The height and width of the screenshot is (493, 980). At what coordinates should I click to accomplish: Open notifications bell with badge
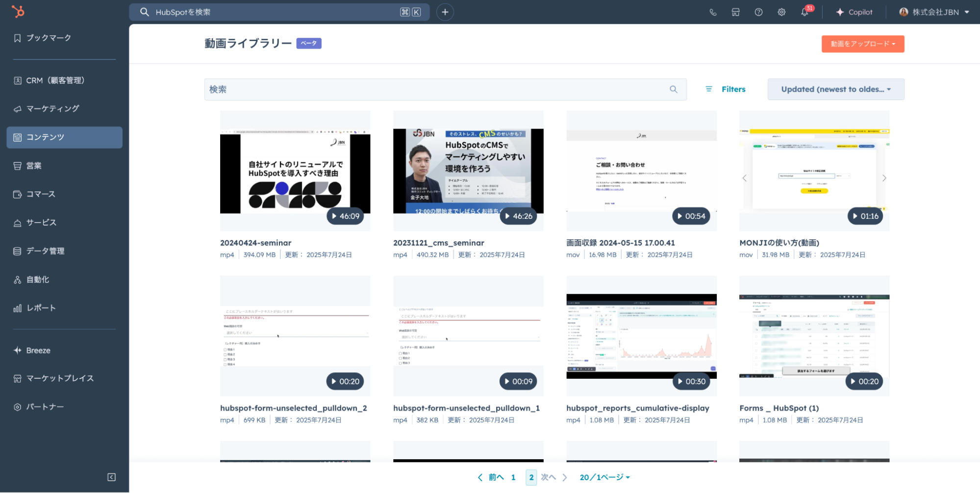(x=805, y=12)
